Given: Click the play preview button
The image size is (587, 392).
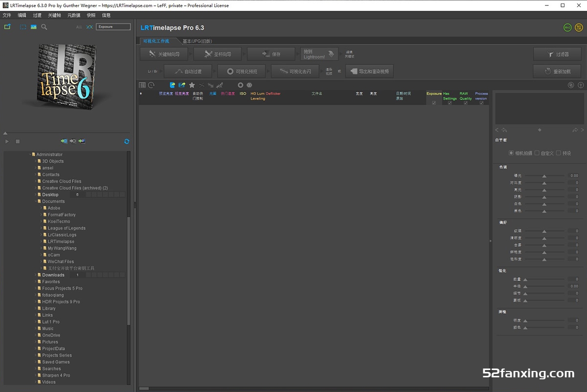Looking at the screenshot, I should tap(7, 141).
